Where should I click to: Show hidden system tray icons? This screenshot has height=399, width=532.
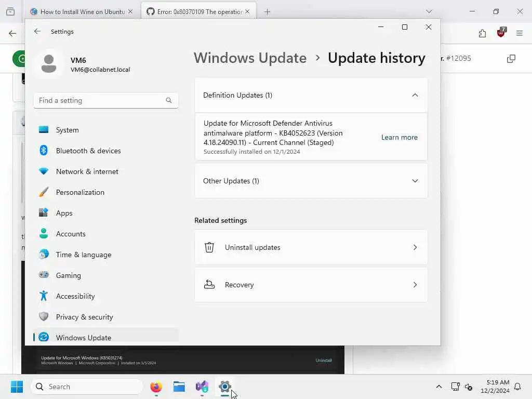coord(438,387)
